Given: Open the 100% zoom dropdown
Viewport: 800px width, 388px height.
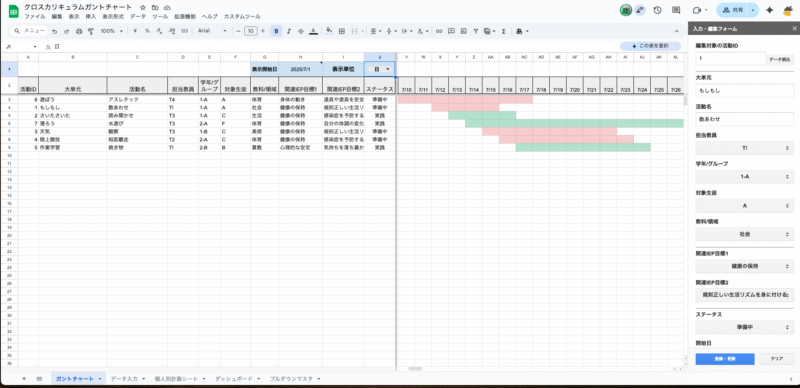Looking at the screenshot, I should [111, 31].
